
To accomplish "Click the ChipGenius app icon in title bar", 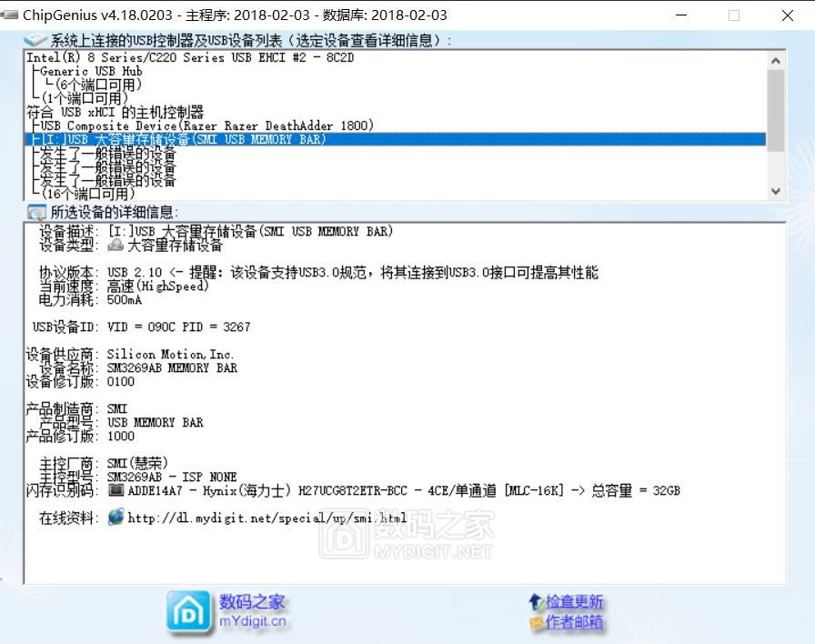I will pos(9,15).
